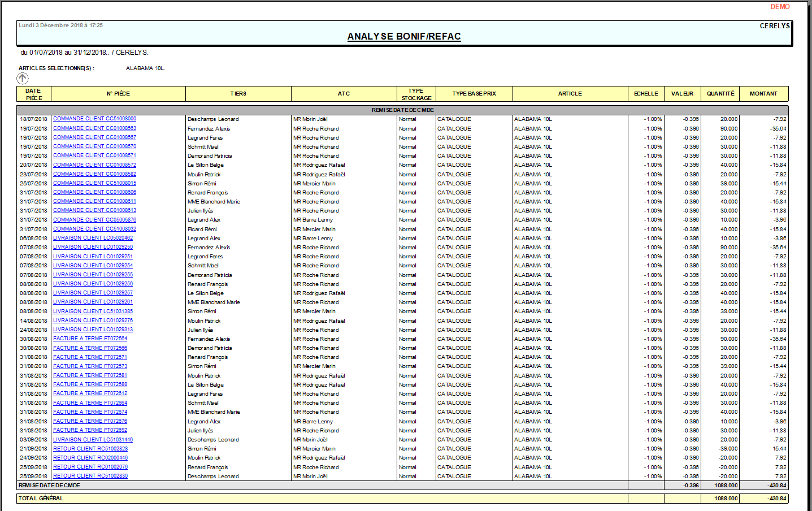This screenshot has width=812, height=511.
Task: Select LIVRAISON CLIENT LC01029250 link
Action: [93, 247]
